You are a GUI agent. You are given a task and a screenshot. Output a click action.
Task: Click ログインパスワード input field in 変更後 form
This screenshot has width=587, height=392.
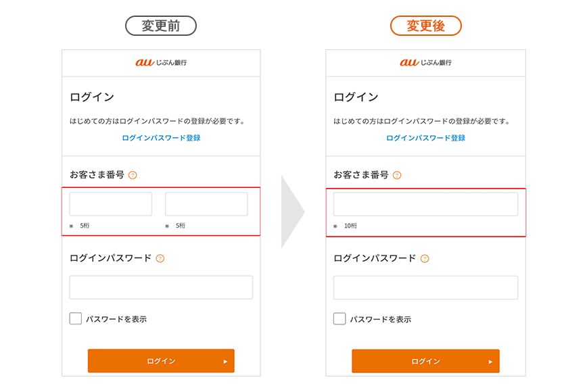pos(425,287)
